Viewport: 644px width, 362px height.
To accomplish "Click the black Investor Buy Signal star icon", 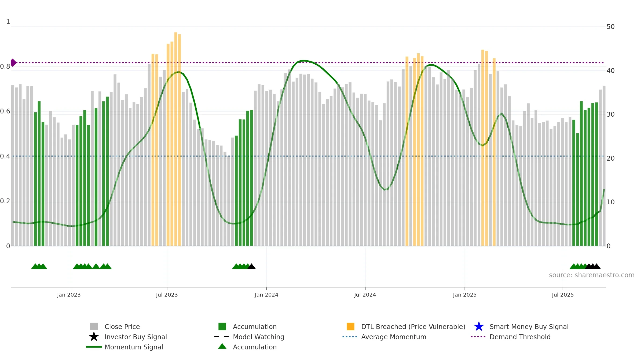I will click(94, 337).
